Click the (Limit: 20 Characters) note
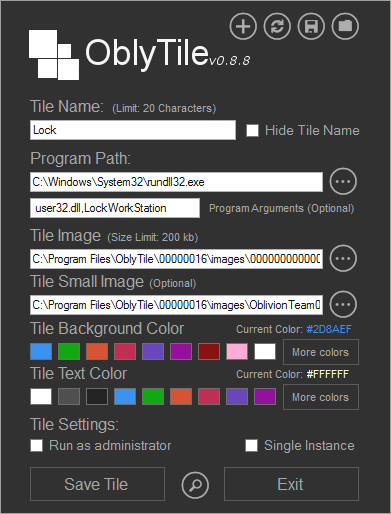The height and width of the screenshot is (514, 391). (164, 108)
